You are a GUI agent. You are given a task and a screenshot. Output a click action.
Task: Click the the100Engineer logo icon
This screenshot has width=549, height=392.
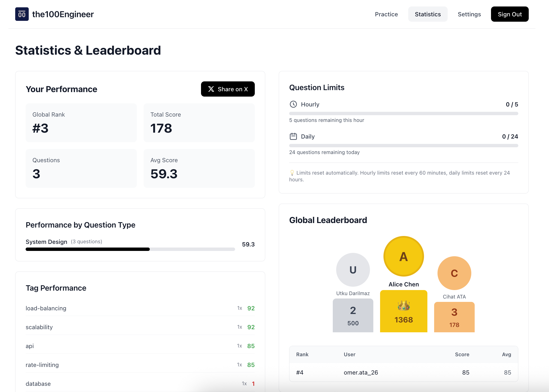point(22,14)
